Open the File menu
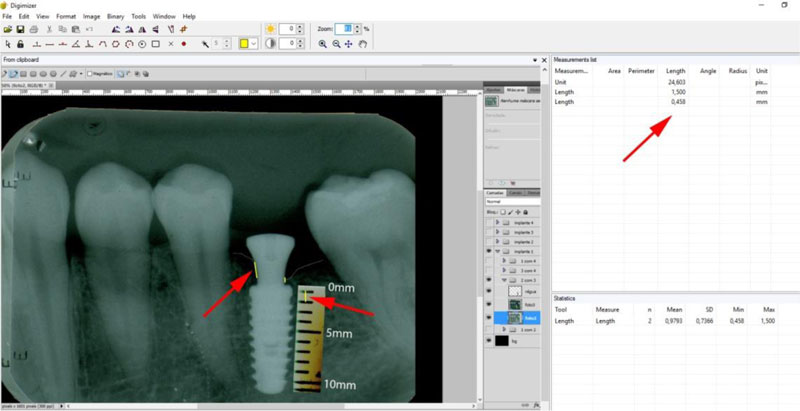This screenshot has height=411, width=800. (x=7, y=16)
